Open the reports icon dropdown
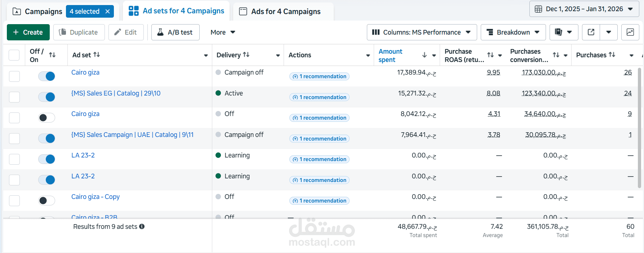This screenshot has width=644, height=253. tap(564, 32)
